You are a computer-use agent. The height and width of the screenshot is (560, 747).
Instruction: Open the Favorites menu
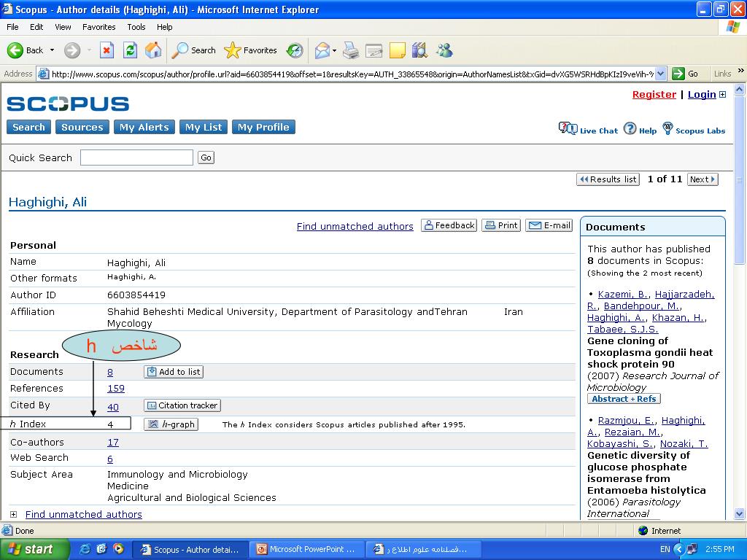coord(98,27)
